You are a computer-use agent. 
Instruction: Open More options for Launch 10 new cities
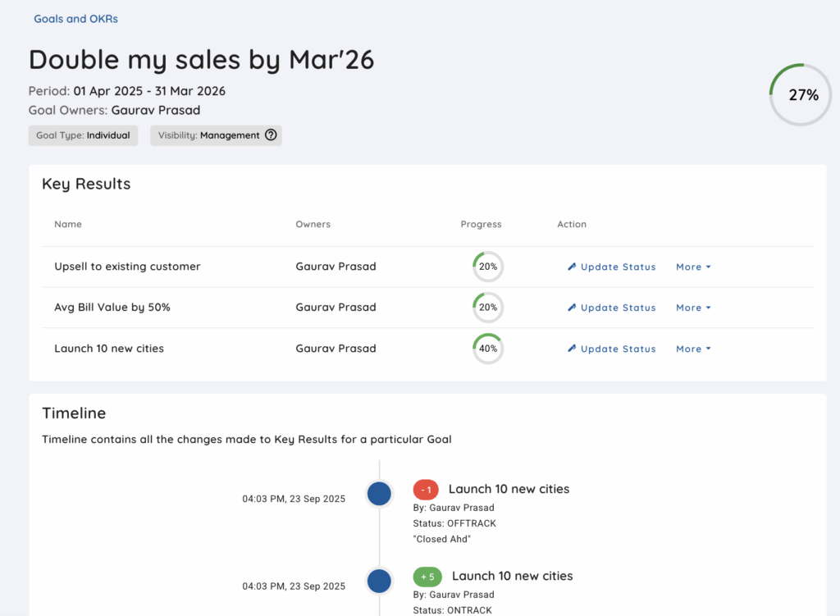click(693, 349)
